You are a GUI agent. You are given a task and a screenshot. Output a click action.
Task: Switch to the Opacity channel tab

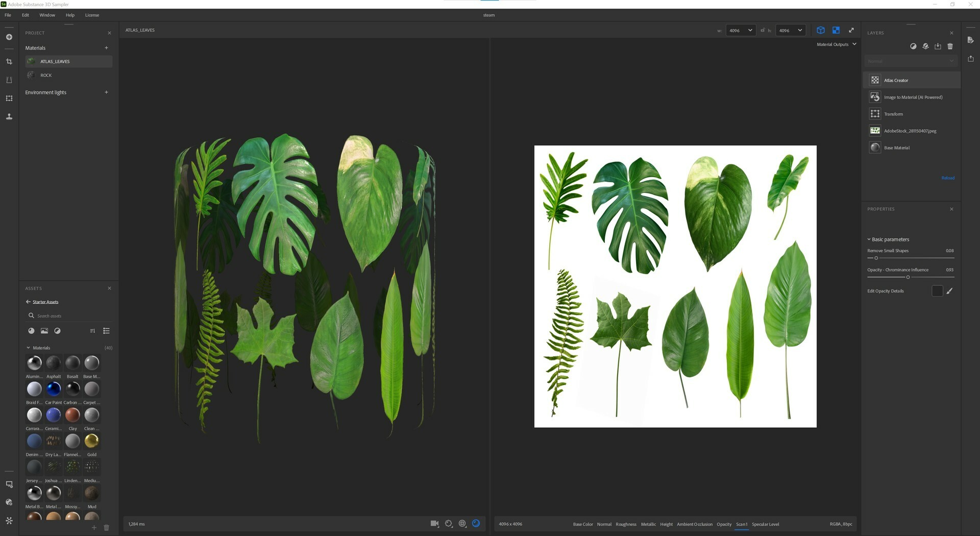tap(724, 524)
